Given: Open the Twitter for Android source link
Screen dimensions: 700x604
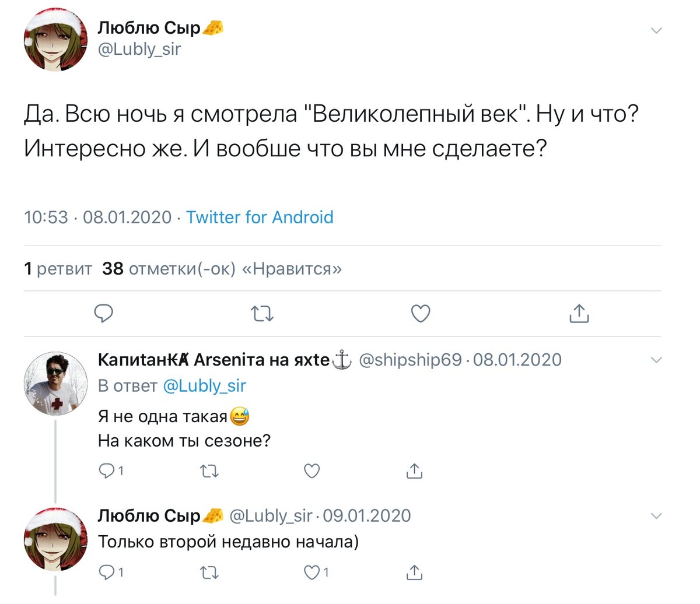Looking at the screenshot, I should 260,217.
